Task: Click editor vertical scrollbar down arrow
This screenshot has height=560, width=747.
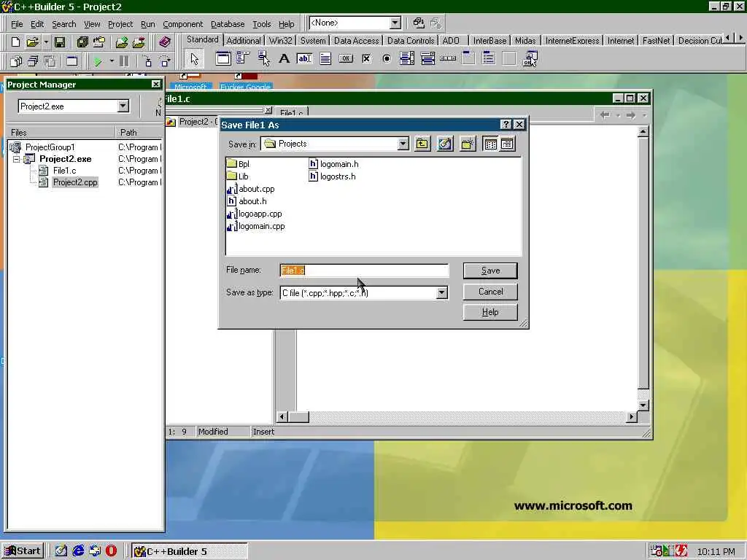Action: pos(643,405)
